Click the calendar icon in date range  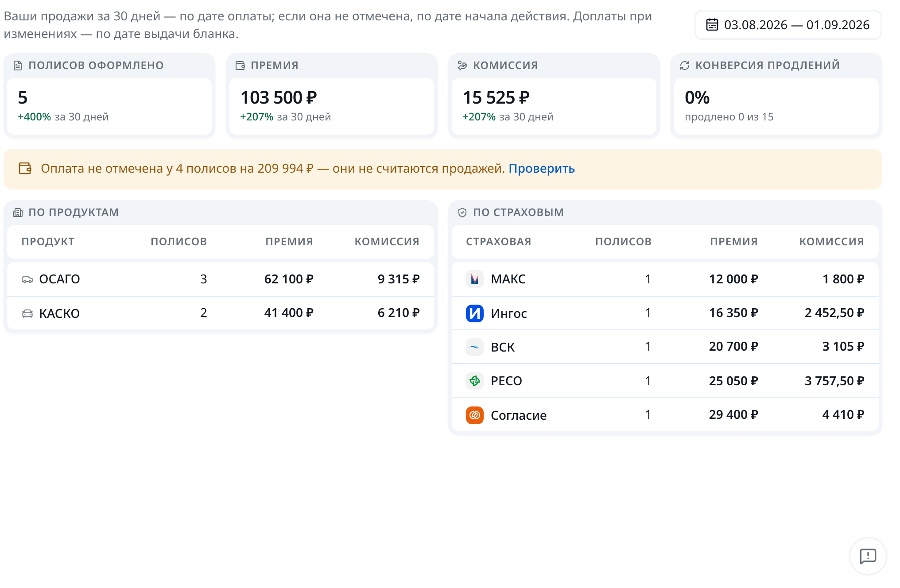[712, 25]
